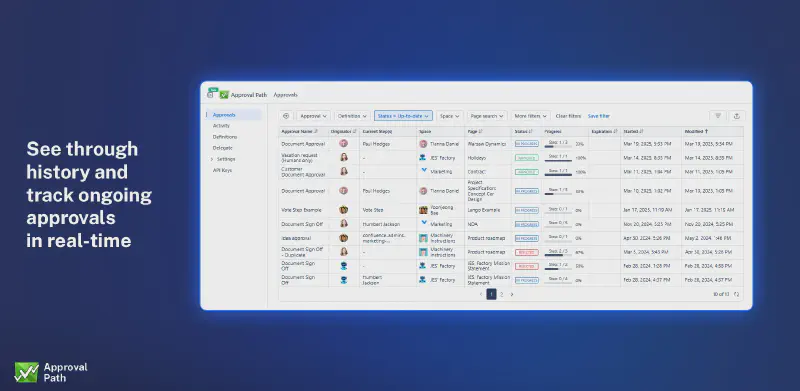
Task: Click the refresh icon beside 10 of 13
Action: coord(736,294)
